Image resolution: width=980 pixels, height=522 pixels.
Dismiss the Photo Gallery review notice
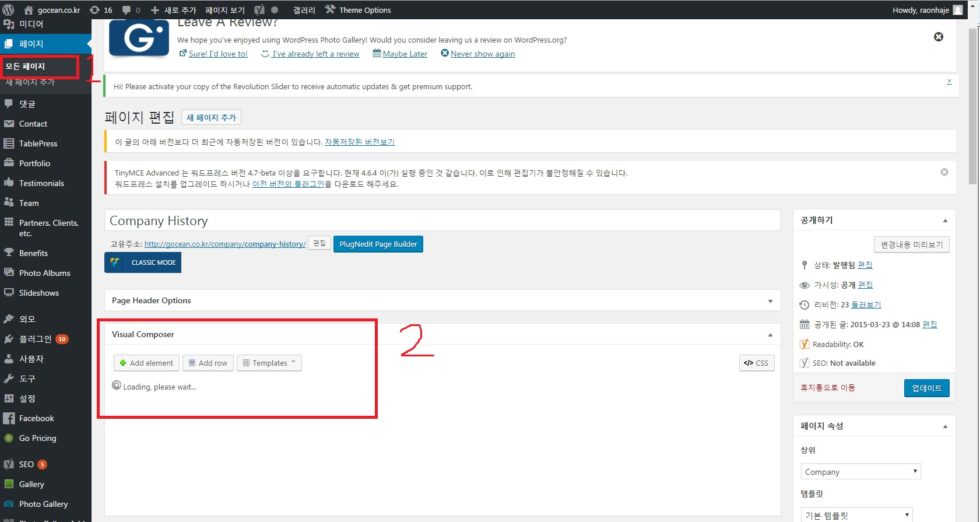(938, 37)
